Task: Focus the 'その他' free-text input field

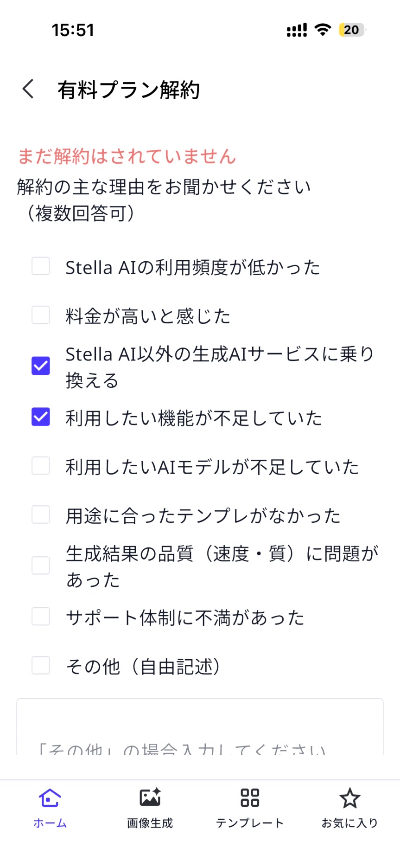Action: click(x=200, y=728)
